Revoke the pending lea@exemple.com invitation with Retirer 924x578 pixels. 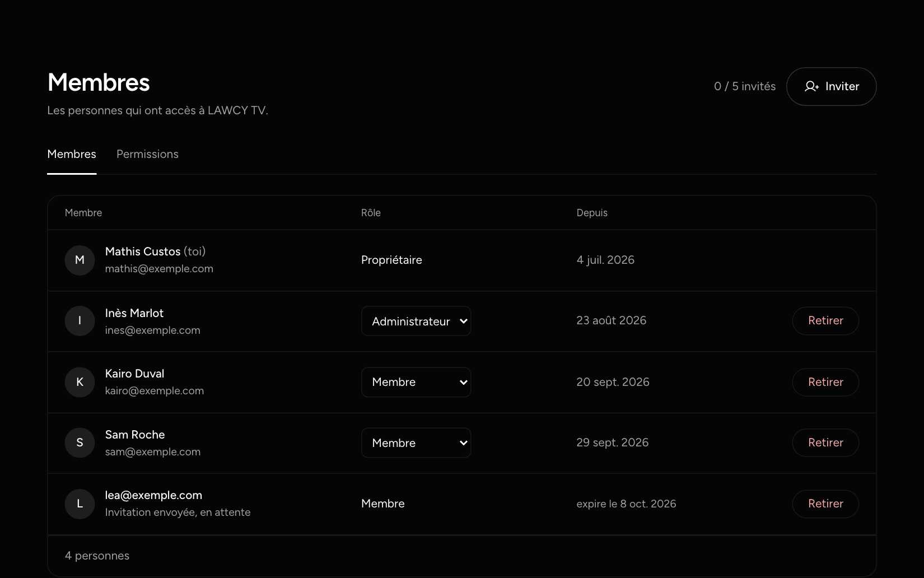tap(825, 504)
